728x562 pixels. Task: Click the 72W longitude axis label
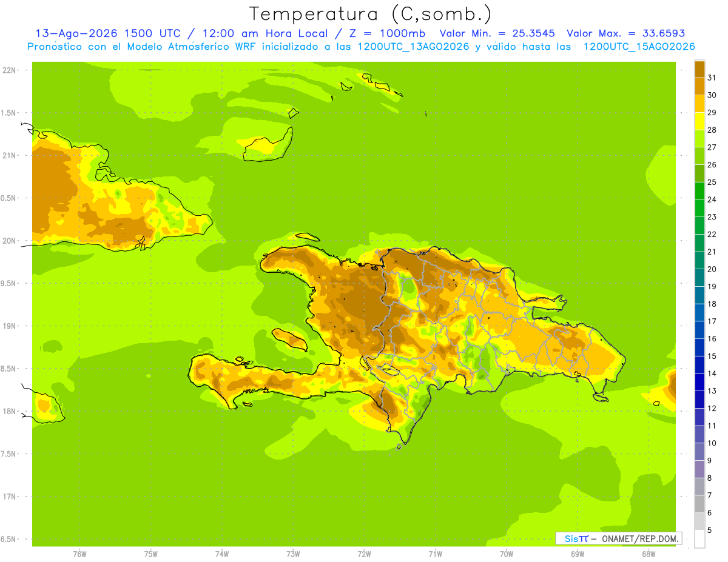click(x=364, y=554)
